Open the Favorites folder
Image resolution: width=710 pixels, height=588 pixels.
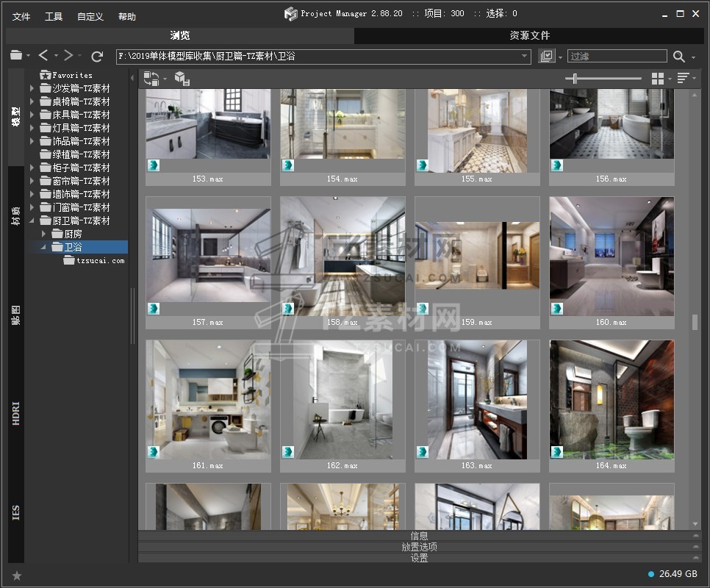(72, 75)
